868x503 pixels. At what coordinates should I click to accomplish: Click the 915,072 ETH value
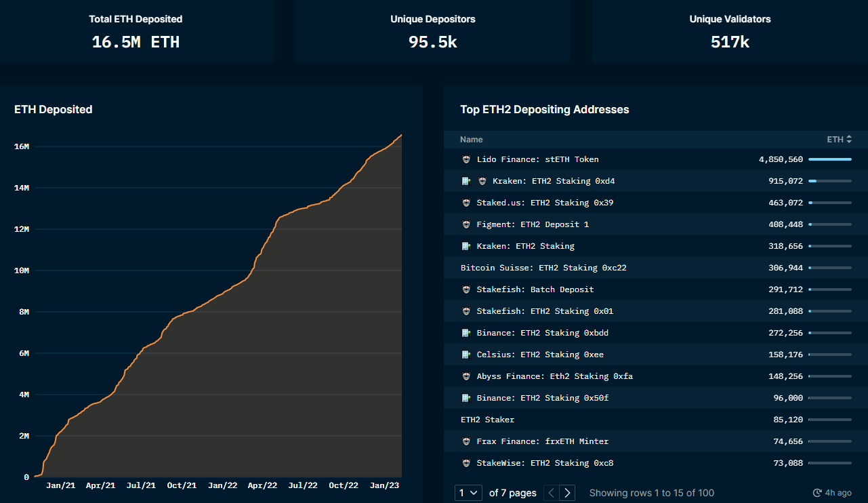[x=786, y=181]
